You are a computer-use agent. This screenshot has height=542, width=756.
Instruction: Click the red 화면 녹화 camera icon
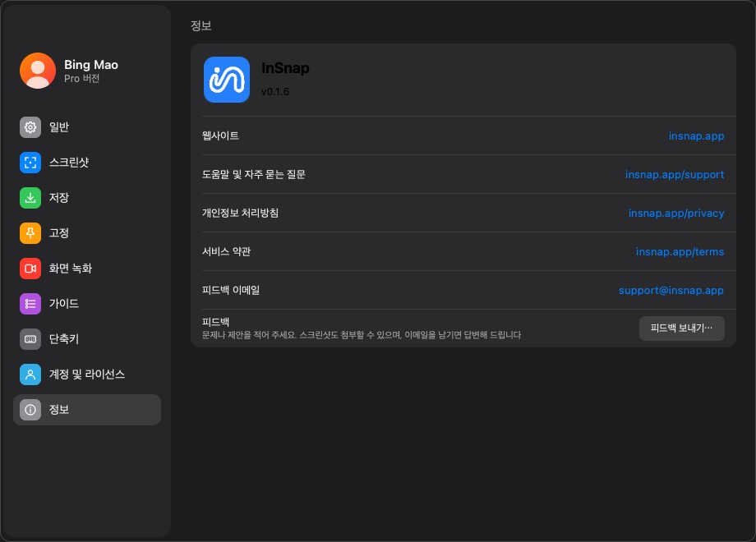point(30,269)
